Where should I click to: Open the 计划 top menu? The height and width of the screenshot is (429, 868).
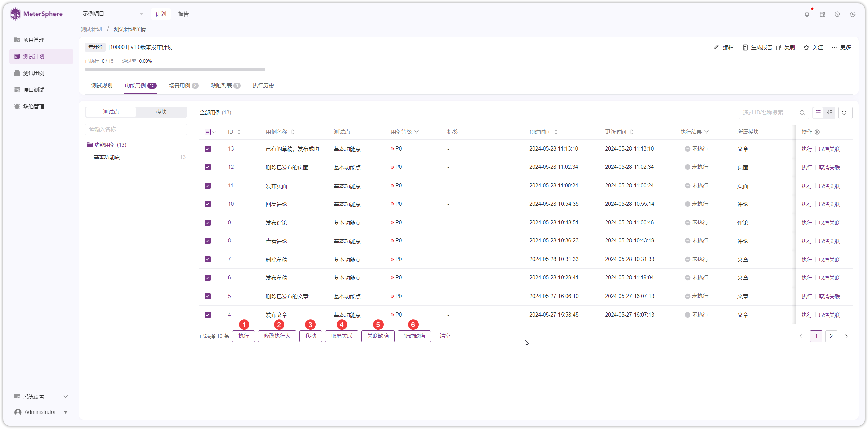tap(160, 14)
